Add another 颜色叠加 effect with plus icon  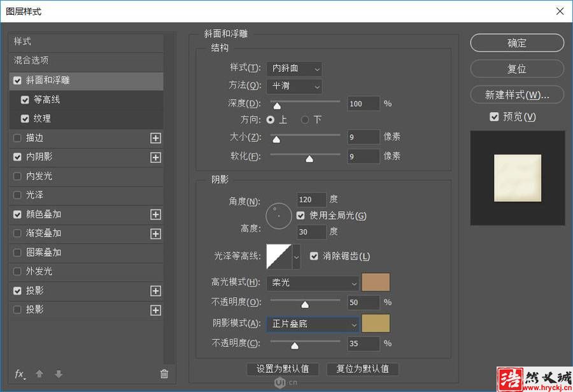[x=156, y=214]
